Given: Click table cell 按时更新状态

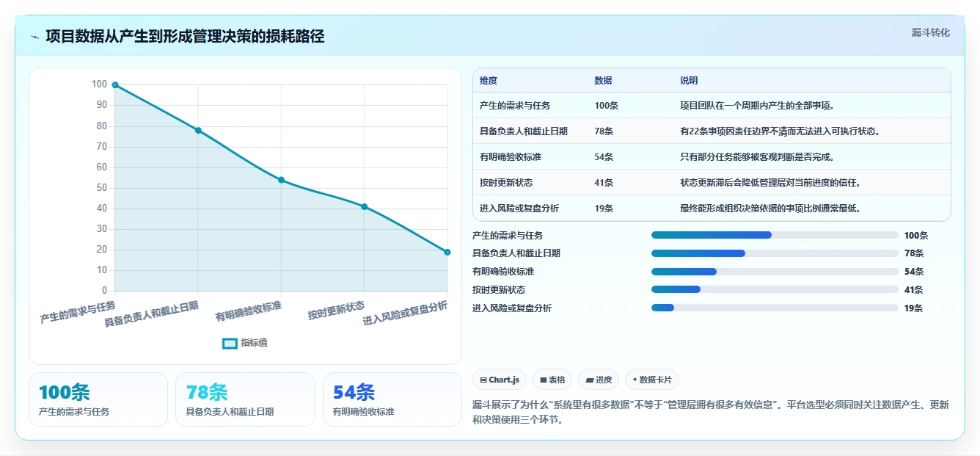Looking at the screenshot, I should 506,183.
